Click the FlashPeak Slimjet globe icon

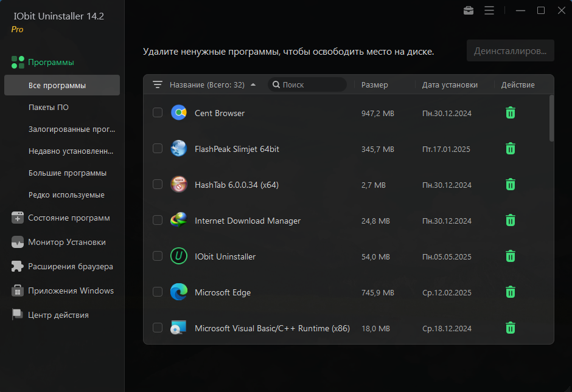click(178, 149)
